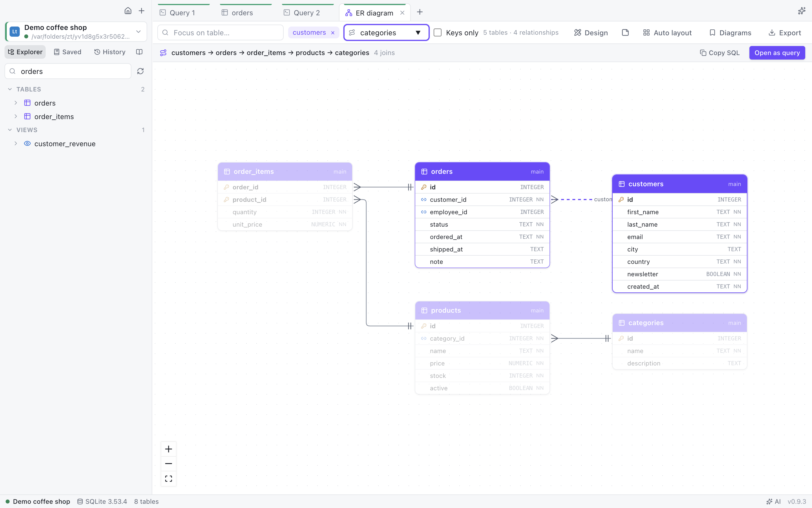Click the Copy SQL button

[720, 53]
